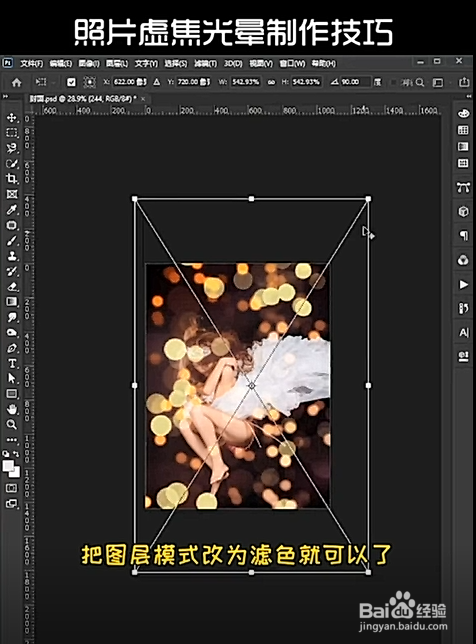Screen dimensions: 476x644
Task: Select the History Brush tool
Action: tap(11, 271)
